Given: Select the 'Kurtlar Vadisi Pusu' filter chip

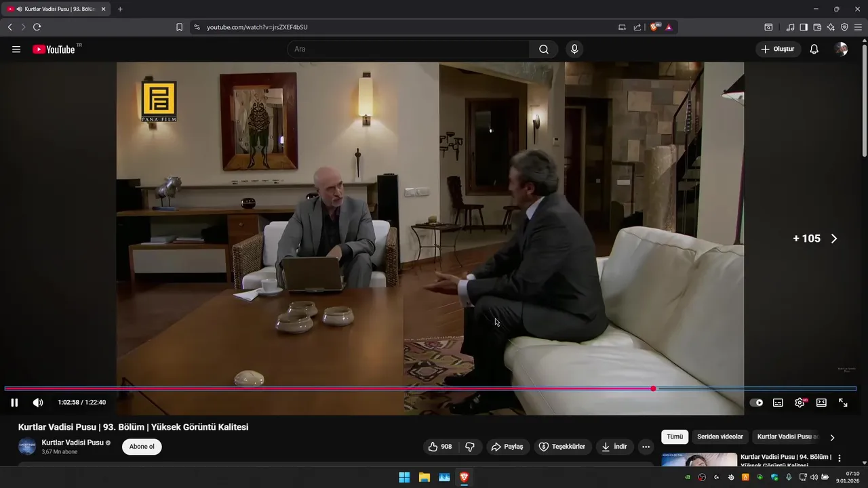Looking at the screenshot, I should [787, 437].
